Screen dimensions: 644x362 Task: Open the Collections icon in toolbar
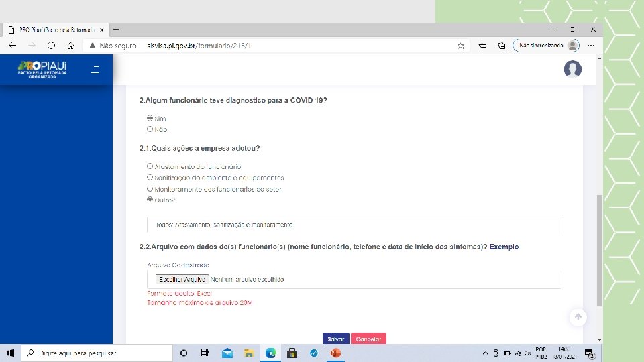tap(502, 46)
